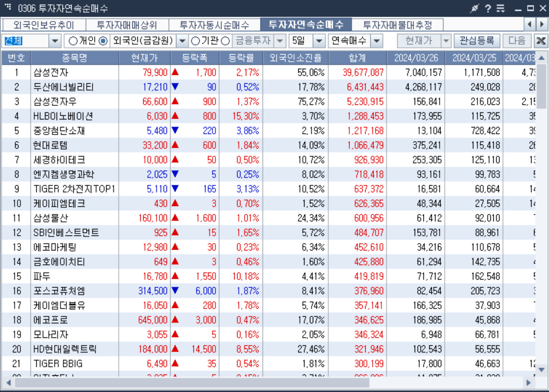Select the HLB이노베이션 stock row

click(268, 116)
